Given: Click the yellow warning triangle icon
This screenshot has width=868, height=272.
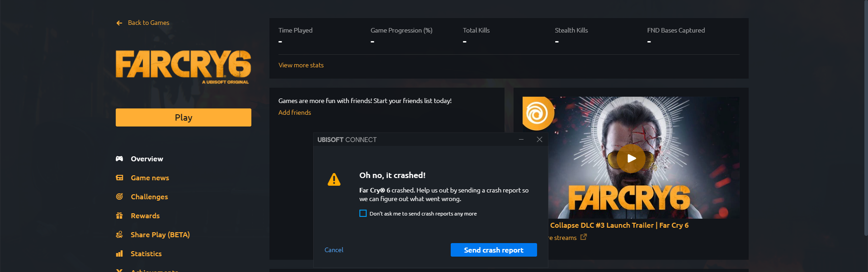Looking at the screenshot, I should (334, 179).
